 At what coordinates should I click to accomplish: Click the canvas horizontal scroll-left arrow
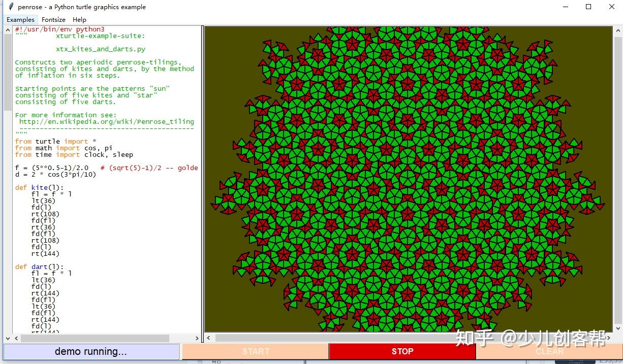(208, 338)
